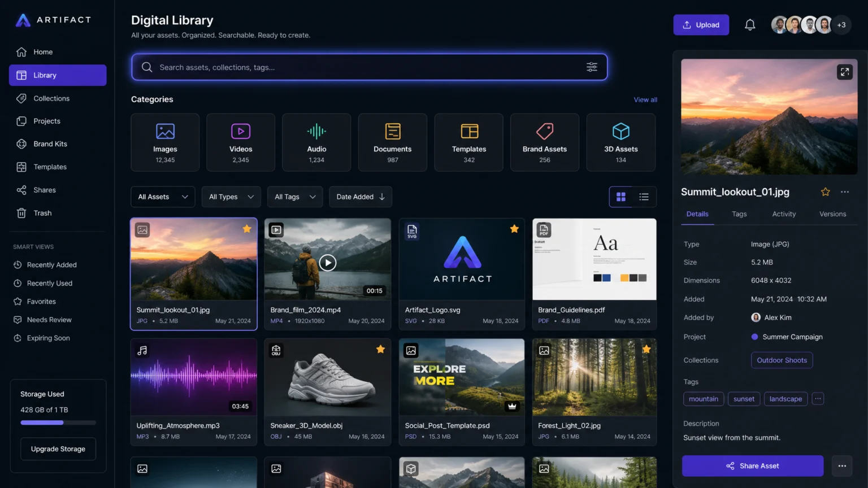
Task: Open the Videos category
Action: (x=241, y=142)
